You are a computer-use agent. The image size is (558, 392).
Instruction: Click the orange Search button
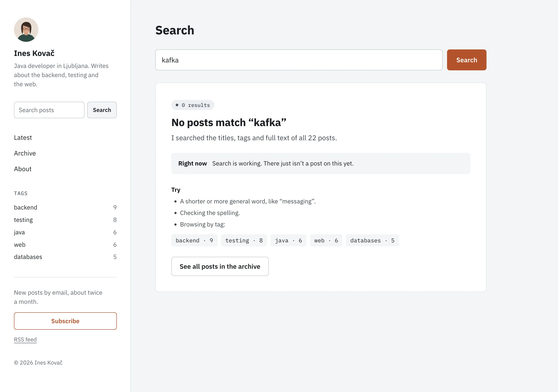pyautogui.click(x=467, y=60)
